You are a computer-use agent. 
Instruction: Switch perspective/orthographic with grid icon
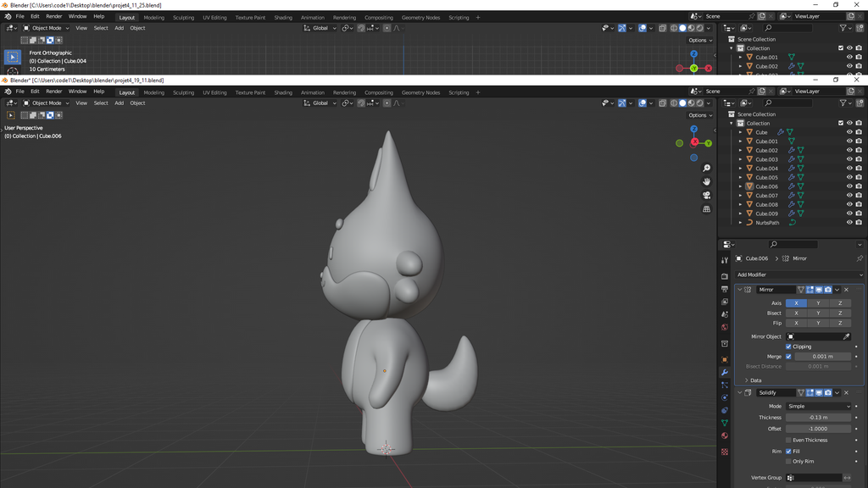[x=707, y=209]
